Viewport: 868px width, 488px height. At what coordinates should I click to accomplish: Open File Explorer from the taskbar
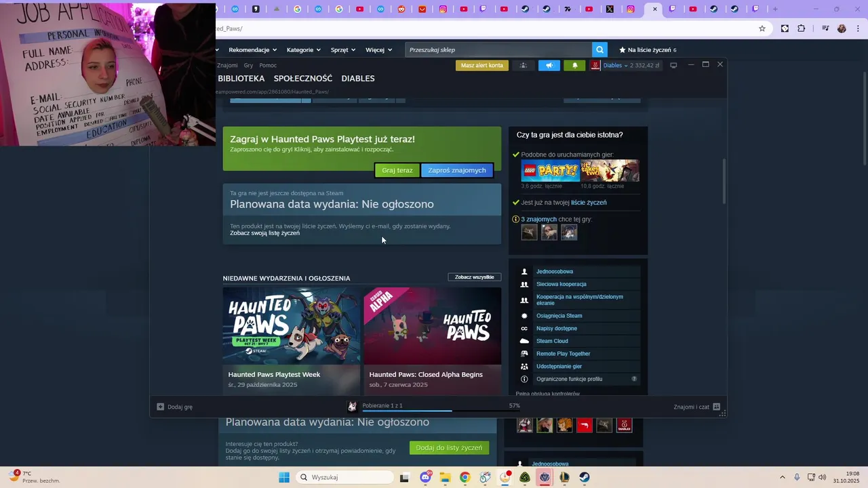point(445,477)
